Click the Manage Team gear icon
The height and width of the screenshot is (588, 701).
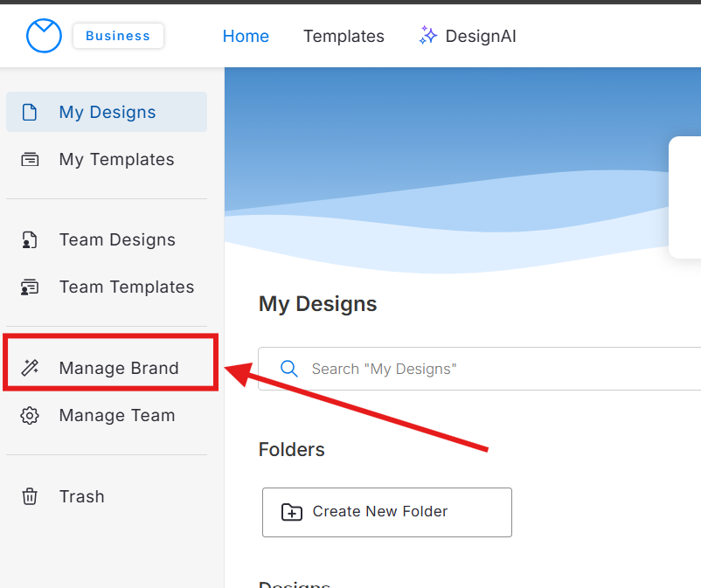[x=30, y=416]
